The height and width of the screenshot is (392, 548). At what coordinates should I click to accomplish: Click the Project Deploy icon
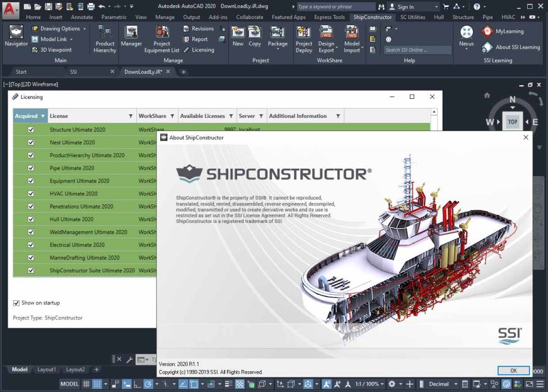click(x=304, y=39)
